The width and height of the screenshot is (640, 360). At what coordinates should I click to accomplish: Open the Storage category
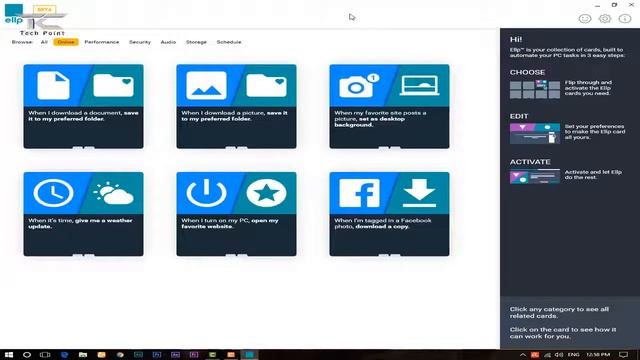coord(196,42)
